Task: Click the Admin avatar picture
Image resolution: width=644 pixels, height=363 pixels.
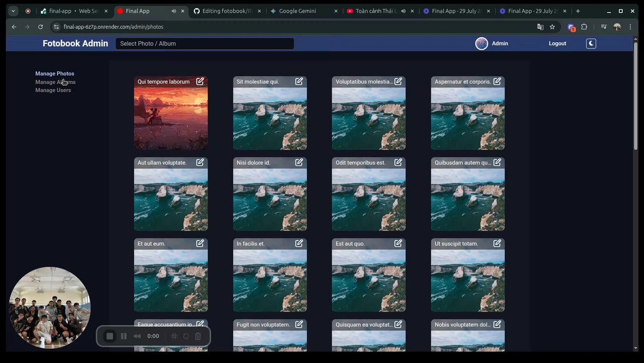Action: coord(481,44)
